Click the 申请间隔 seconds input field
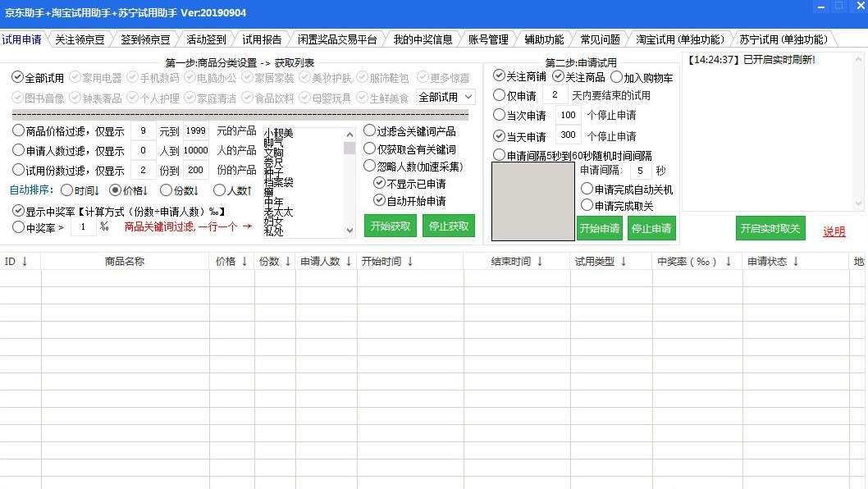Viewport: 868px width, 489px height. pos(641,171)
